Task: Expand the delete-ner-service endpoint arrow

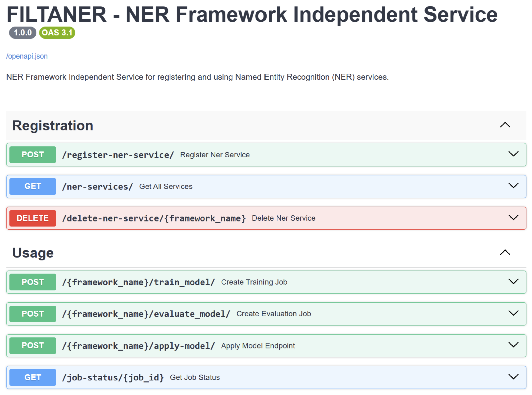Action: pyautogui.click(x=513, y=218)
